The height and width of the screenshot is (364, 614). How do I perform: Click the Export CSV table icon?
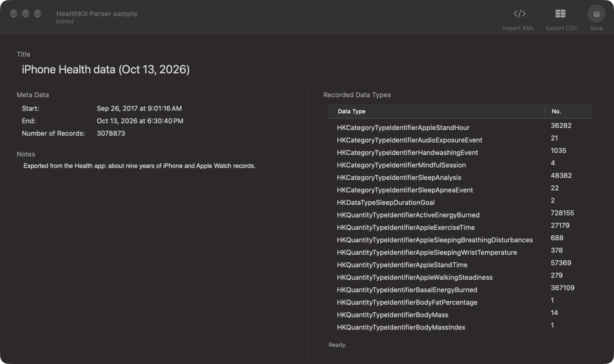pos(560,14)
